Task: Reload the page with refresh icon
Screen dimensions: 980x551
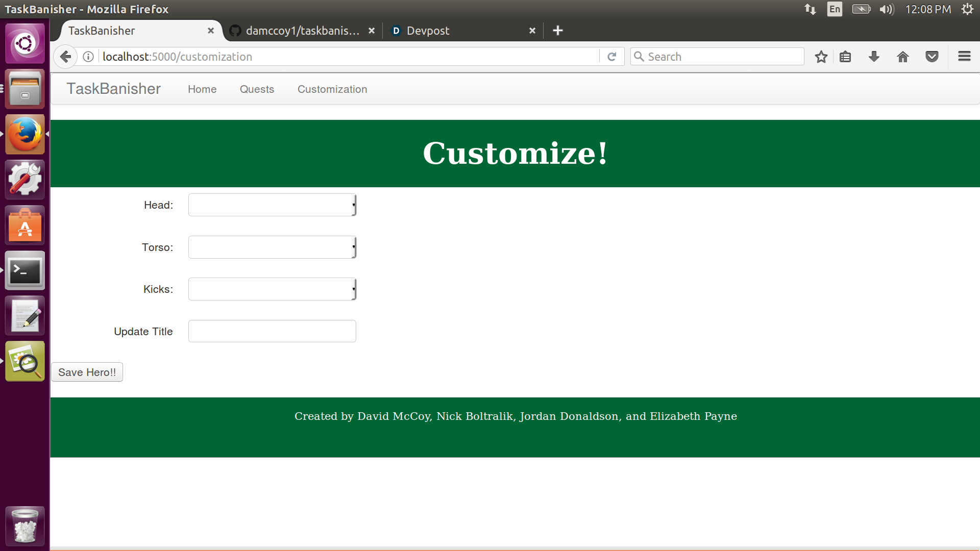Action: coord(611,57)
